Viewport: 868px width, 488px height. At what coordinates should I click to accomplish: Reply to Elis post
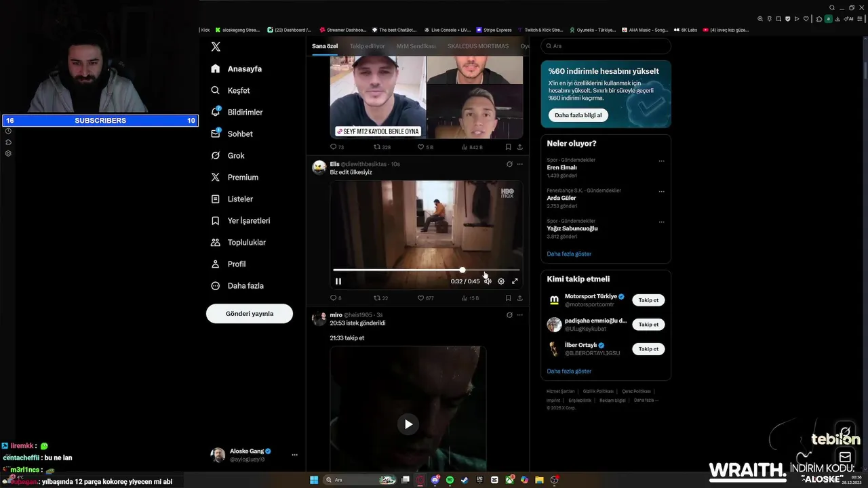point(336,298)
